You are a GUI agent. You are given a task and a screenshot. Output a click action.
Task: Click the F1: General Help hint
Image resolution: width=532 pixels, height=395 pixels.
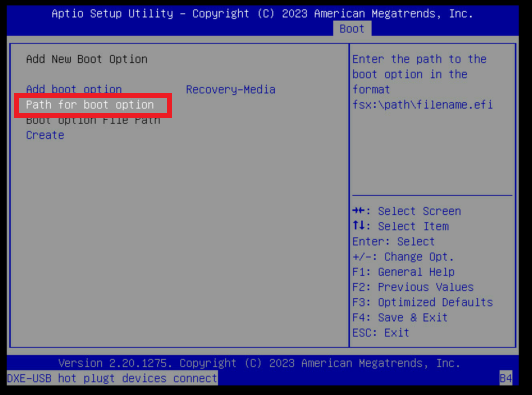coord(403,272)
